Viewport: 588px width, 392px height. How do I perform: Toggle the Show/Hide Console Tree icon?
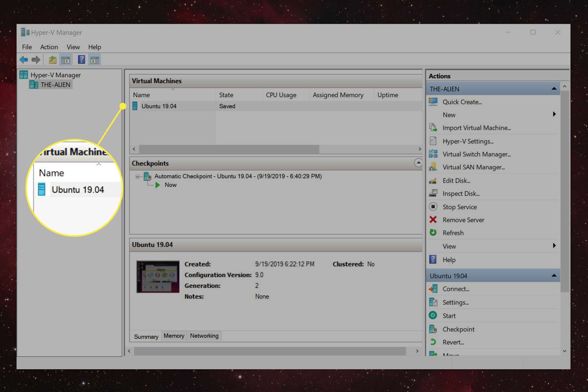pyautogui.click(x=66, y=60)
